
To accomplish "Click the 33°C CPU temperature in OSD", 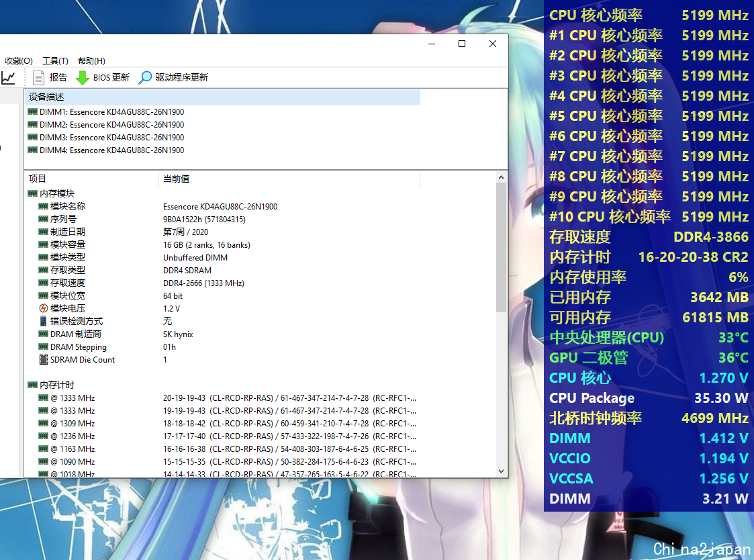I will point(733,338).
